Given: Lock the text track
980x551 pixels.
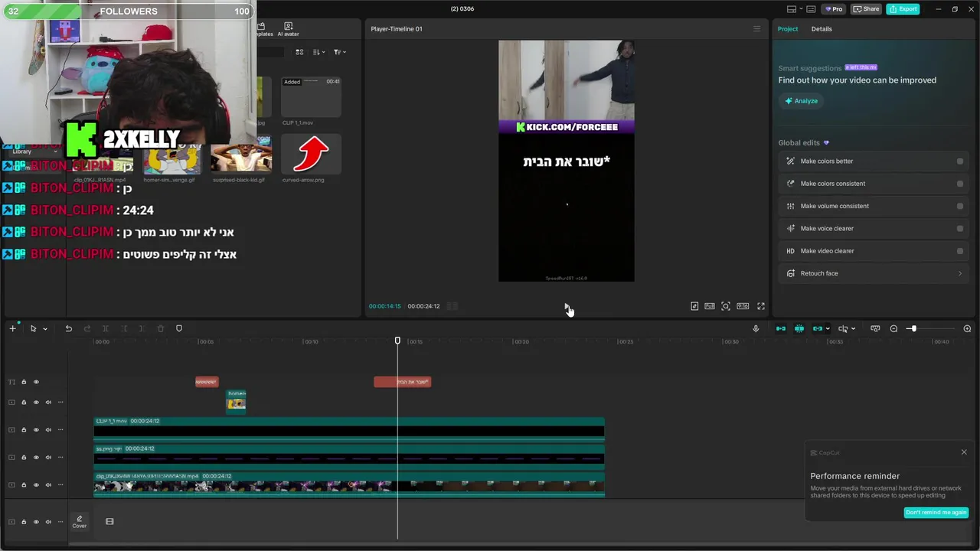Looking at the screenshot, I should (24, 382).
